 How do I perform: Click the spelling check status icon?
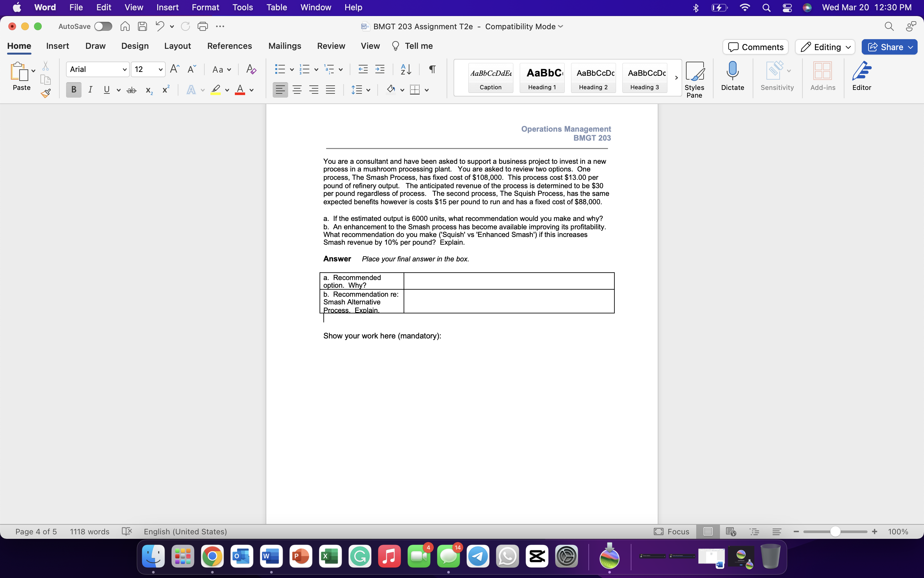click(127, 531)
